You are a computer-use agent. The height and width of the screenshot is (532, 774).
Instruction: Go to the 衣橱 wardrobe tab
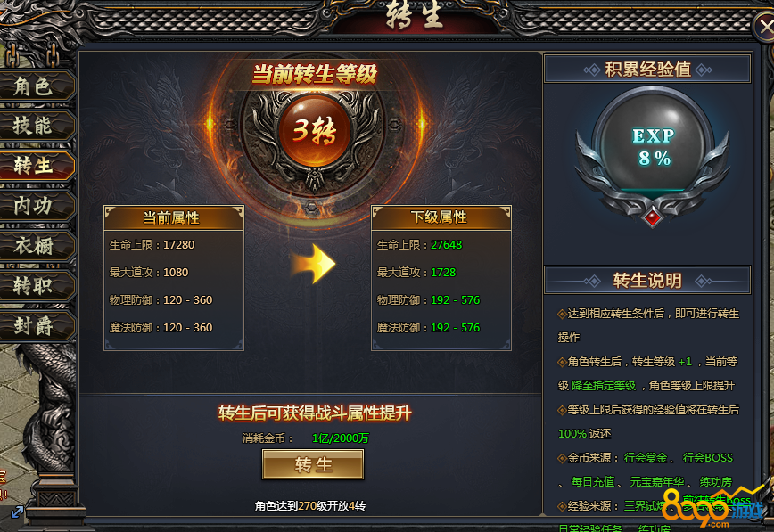tap(36, 246)
